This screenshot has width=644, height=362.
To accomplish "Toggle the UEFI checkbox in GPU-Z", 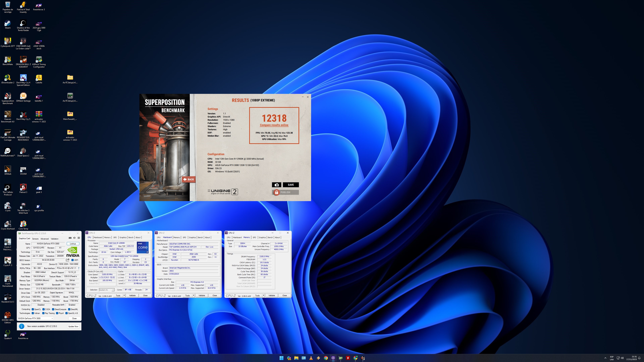I will click(72, 260).
